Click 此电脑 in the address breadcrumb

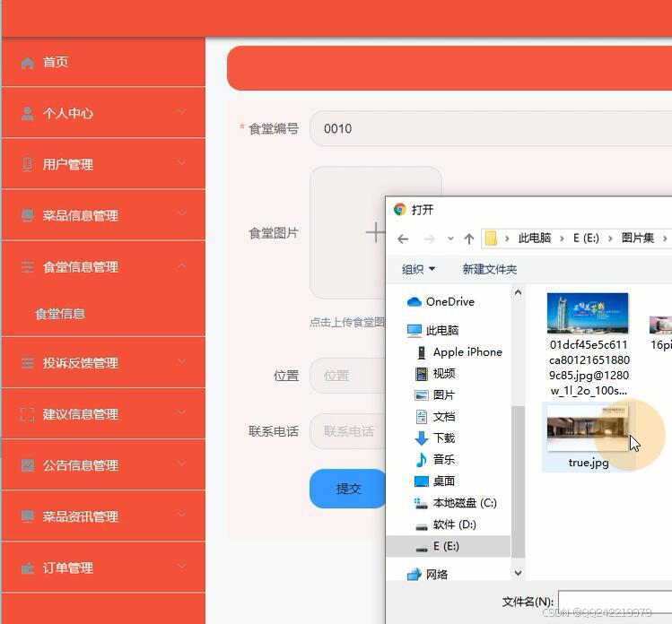click(535, 238)
